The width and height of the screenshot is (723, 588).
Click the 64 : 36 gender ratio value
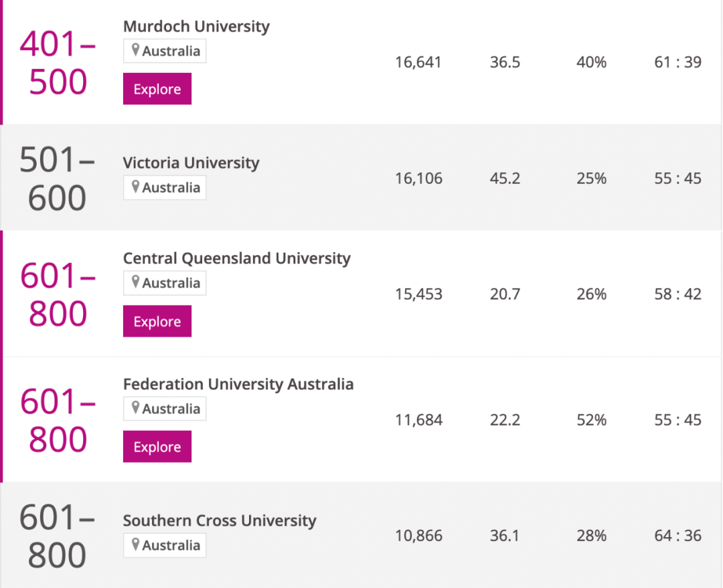coord(677,536)
